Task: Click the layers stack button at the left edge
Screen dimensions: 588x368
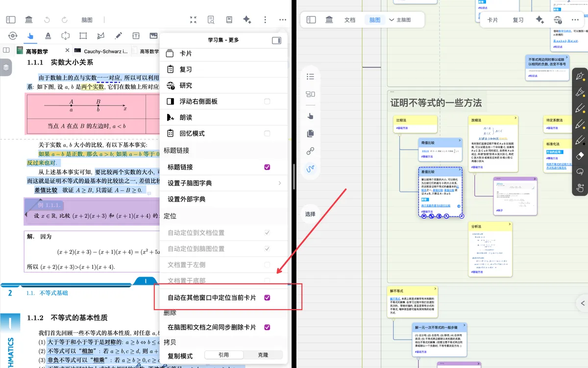Action: [5, 67]
